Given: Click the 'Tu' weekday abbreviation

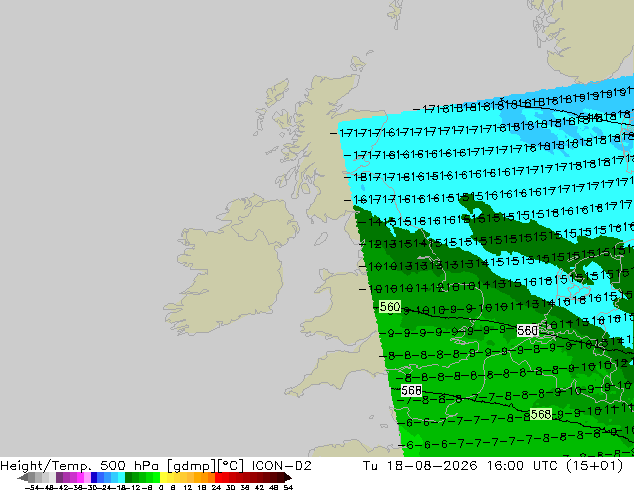Looking at the screenshot, I should [370, 466].
